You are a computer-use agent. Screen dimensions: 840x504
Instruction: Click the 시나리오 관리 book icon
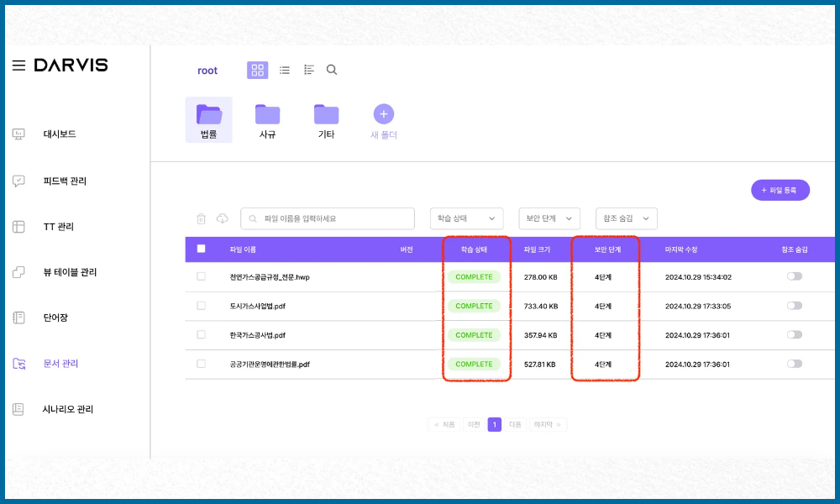click(x=18, y=409)
